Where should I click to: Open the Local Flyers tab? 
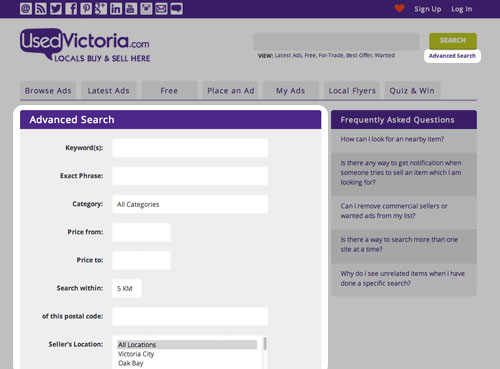352,91
